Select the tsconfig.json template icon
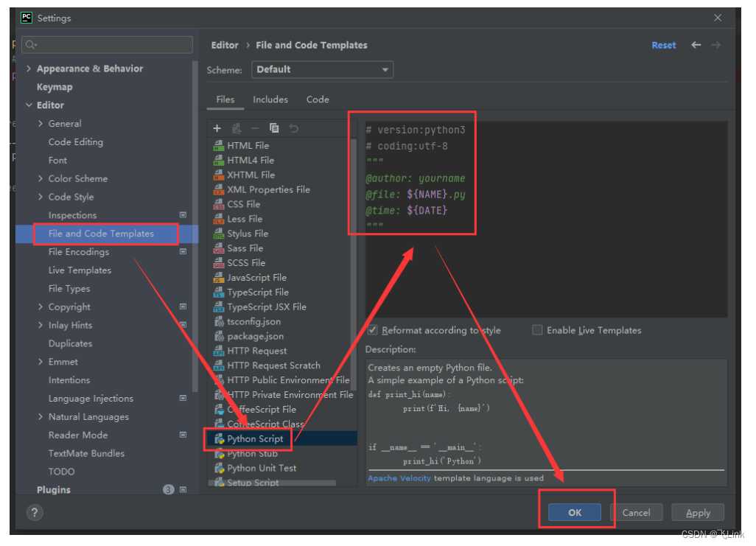The image size is (756, 546). 219,322
